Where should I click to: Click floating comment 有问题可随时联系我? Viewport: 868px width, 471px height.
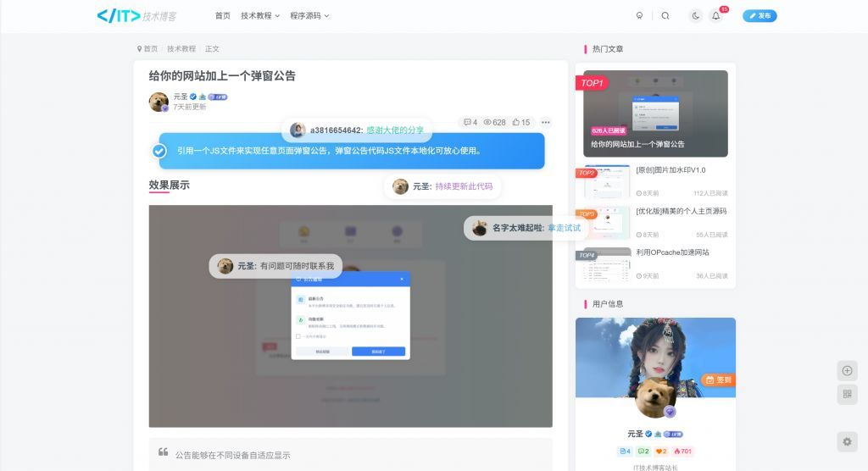(x=275, y=266)
